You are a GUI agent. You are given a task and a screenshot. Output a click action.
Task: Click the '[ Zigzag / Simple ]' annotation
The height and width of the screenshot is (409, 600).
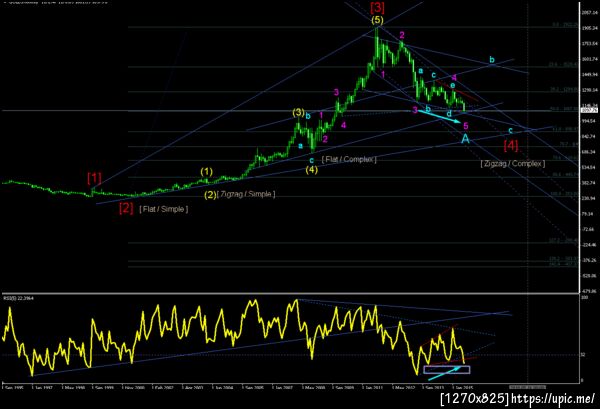click(246, 194)
